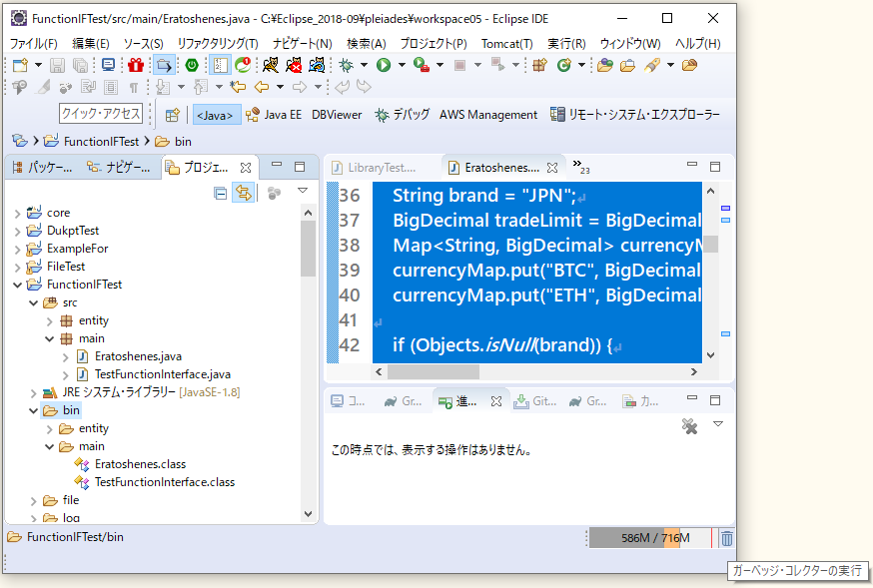Image resolution: width=873 pixels, height=588 pixels.
Task: Expand the JRE システム・ライブラリー node
Action: 33,392
